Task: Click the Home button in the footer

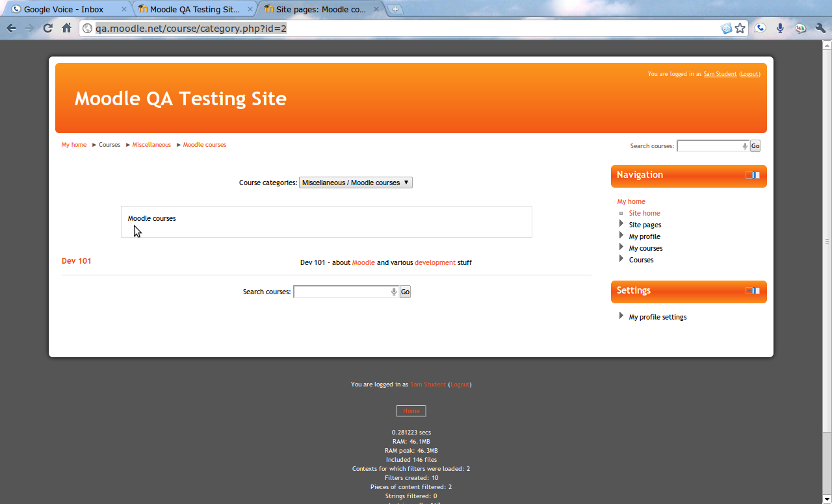Action: (411, 411)
